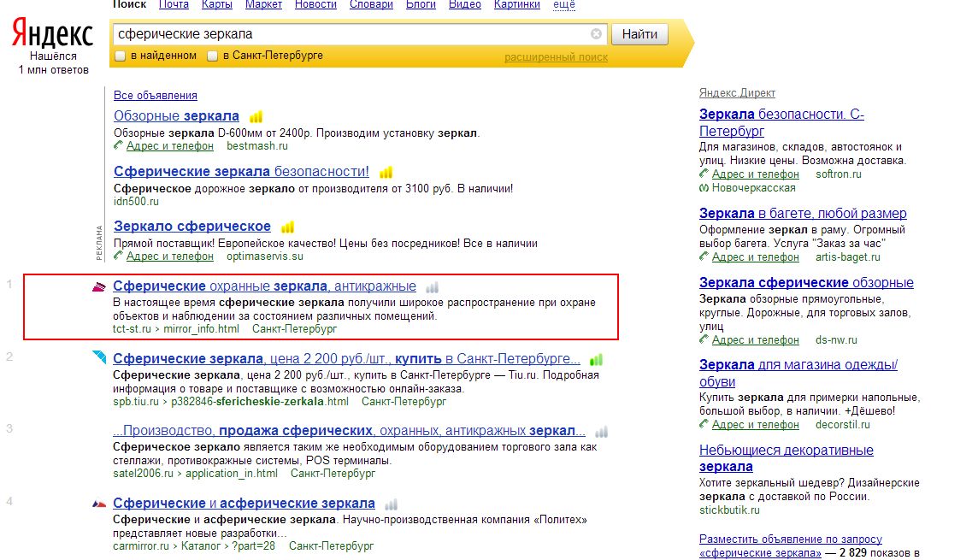Viewport: 978px width, 560px height.
Task: Click phone icon by softron.ru address link
Action: click(704, 174)
